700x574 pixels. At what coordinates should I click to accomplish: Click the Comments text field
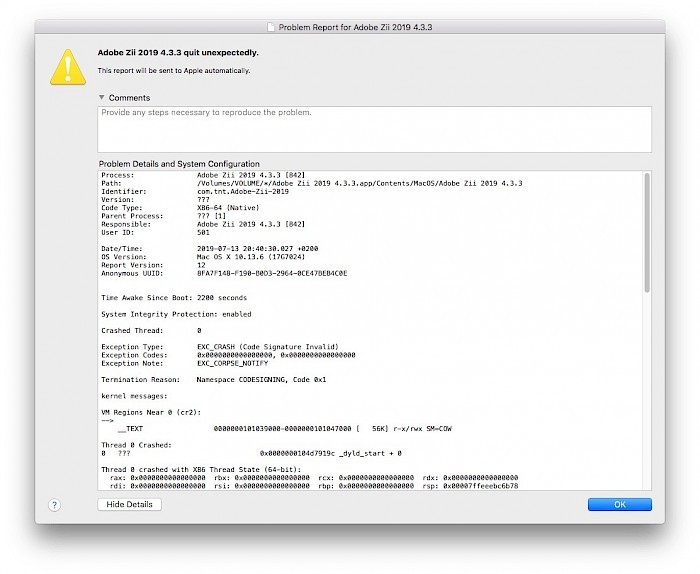374,129
